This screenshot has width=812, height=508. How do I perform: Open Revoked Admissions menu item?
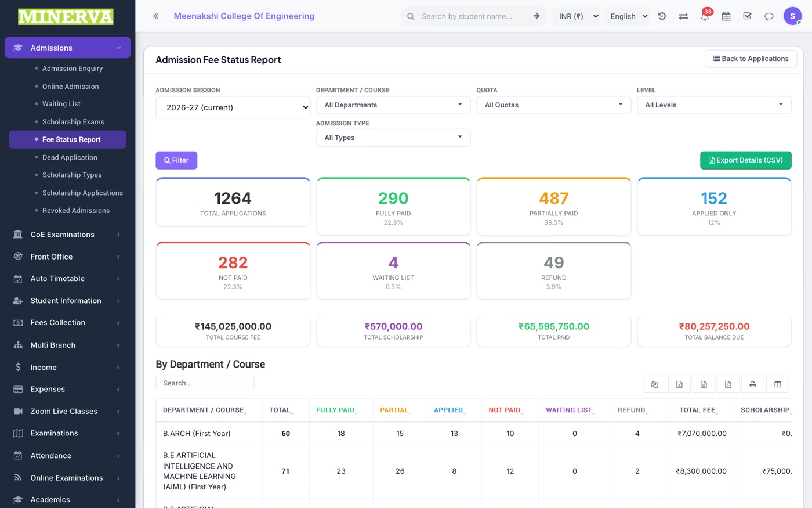coord(76,211)
